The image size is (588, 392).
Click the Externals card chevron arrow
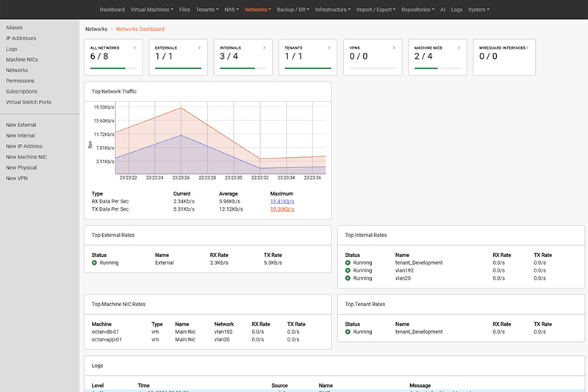tap(199, 48)
